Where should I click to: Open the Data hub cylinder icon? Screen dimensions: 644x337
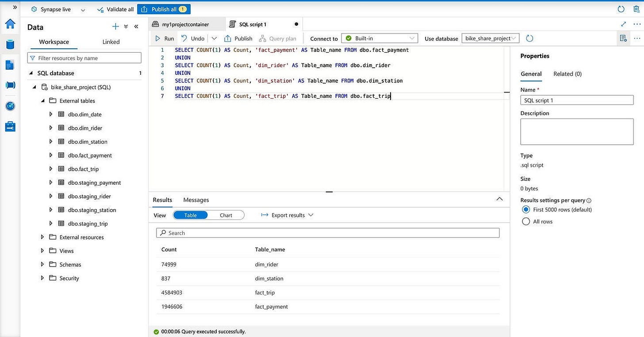(10, 44)
